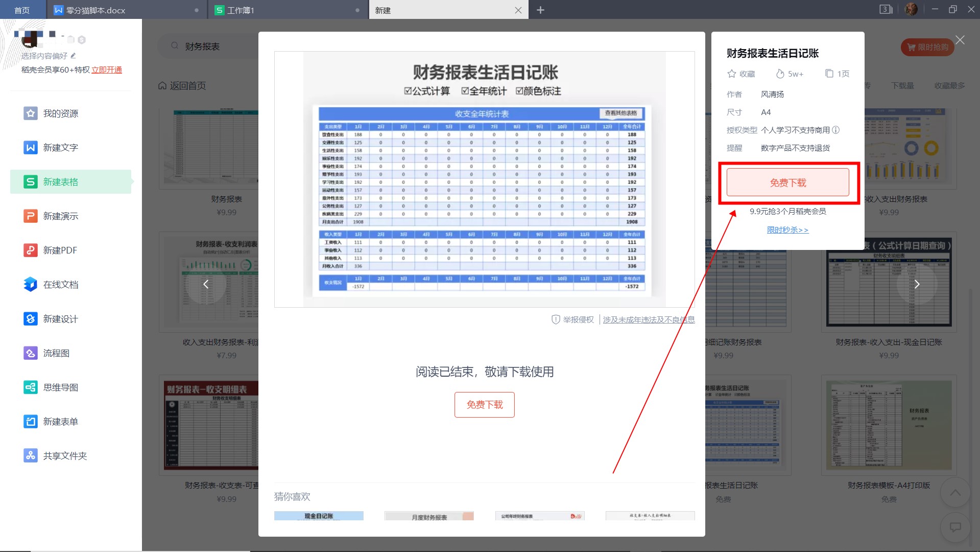The width and height of the screenshot is (980, 552).
Task: Show next template with right arrow
Action: (x=917, y=285)
